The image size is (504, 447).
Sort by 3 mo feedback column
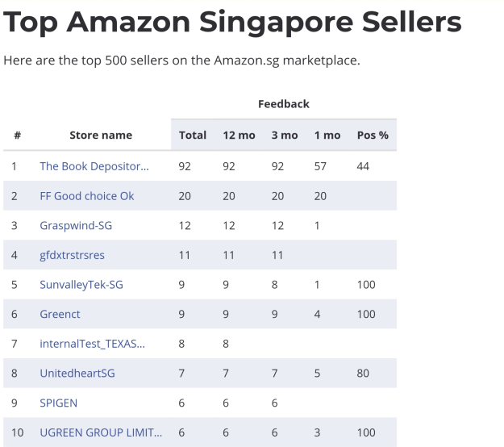pyautogui.click(x=285, y=135)
